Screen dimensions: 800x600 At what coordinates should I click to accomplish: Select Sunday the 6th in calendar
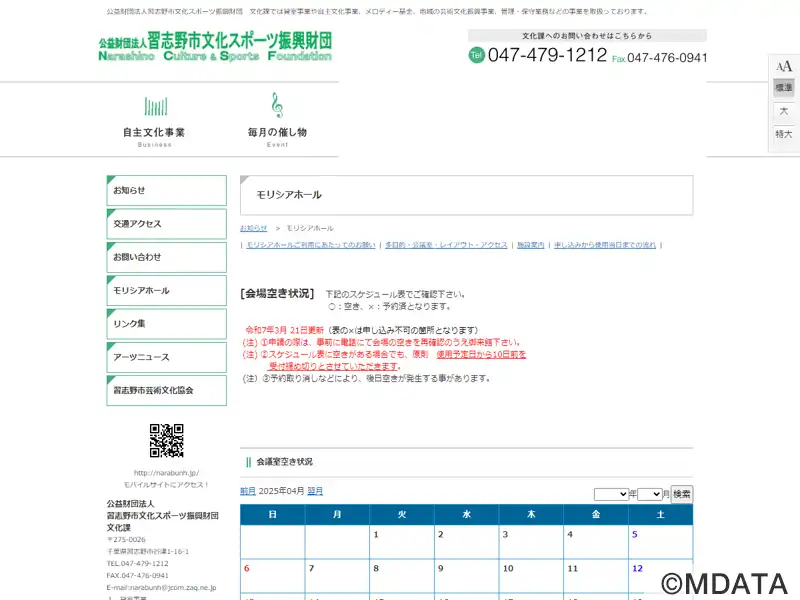pos(273,576)
